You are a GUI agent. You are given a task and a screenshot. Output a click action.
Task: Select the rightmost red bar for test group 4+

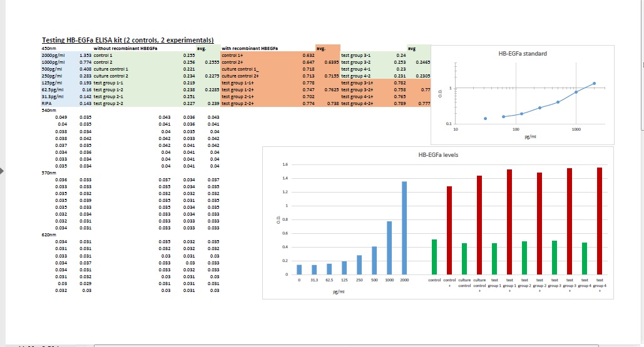600,221
